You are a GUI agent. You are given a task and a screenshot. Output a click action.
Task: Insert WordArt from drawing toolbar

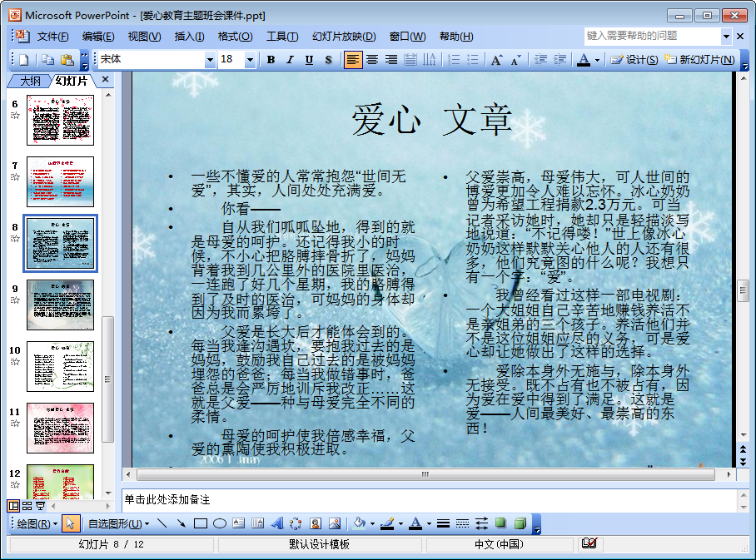[277, 523]
